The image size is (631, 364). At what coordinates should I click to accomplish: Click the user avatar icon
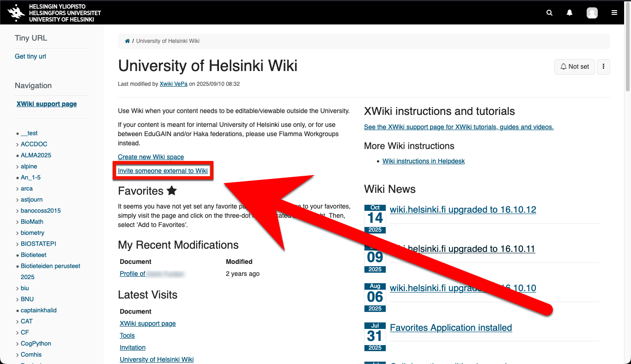[592, 13]
